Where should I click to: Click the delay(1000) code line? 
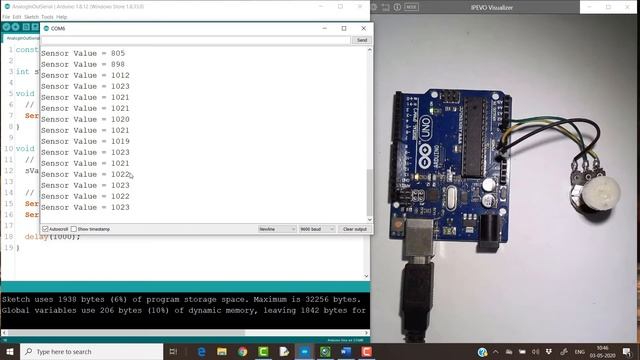[52, 237]
